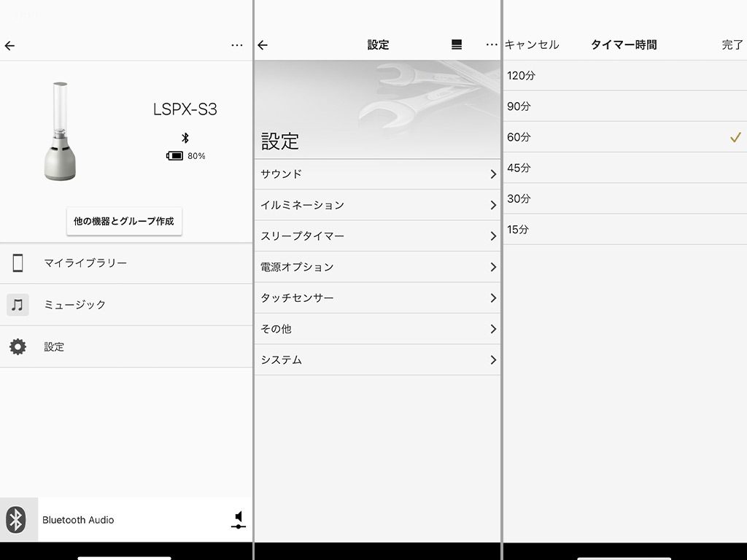Tap the Bluetooth status icon under LSPX-S3
Image resolution: width=747 pixels, height=560 pixels.
pyautogui.click(x=185, y=138)
